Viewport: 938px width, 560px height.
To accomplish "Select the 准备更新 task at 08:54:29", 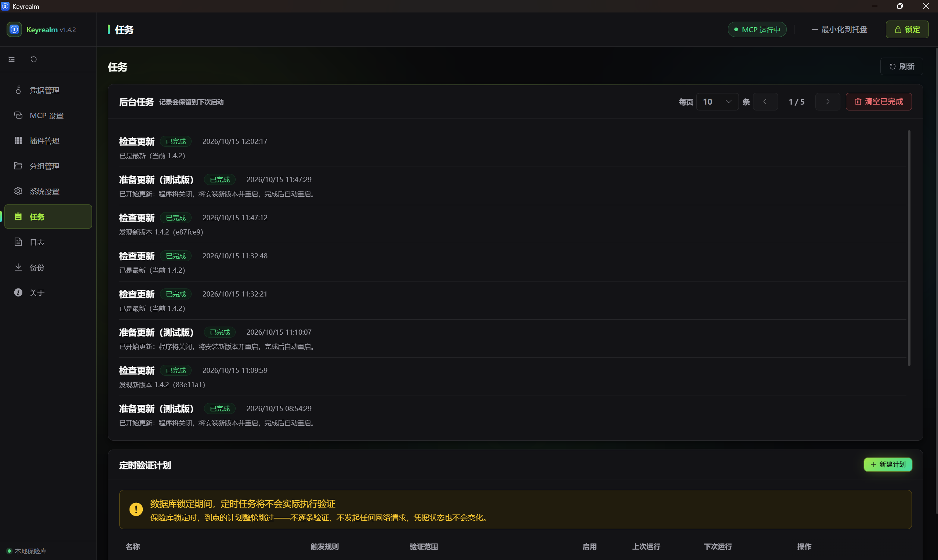I will coord(513,415).
